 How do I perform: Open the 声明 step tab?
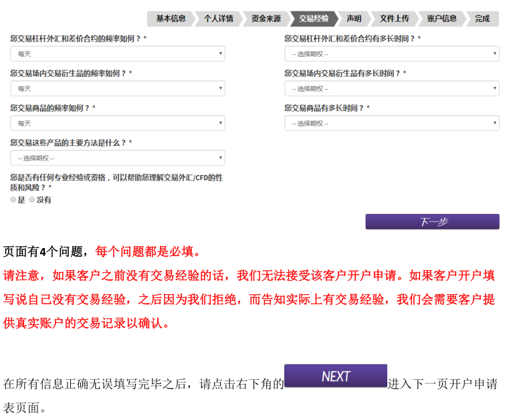point(354,19)
